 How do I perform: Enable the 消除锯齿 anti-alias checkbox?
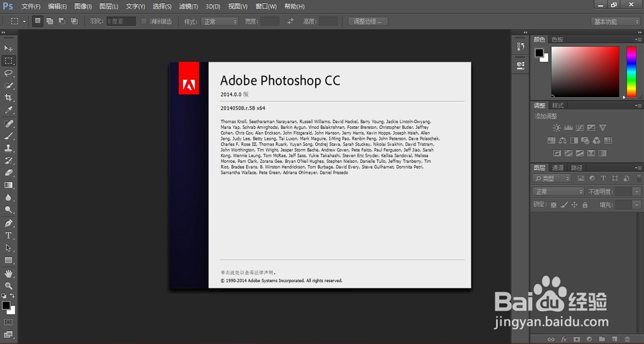click(x=144, y=21)
